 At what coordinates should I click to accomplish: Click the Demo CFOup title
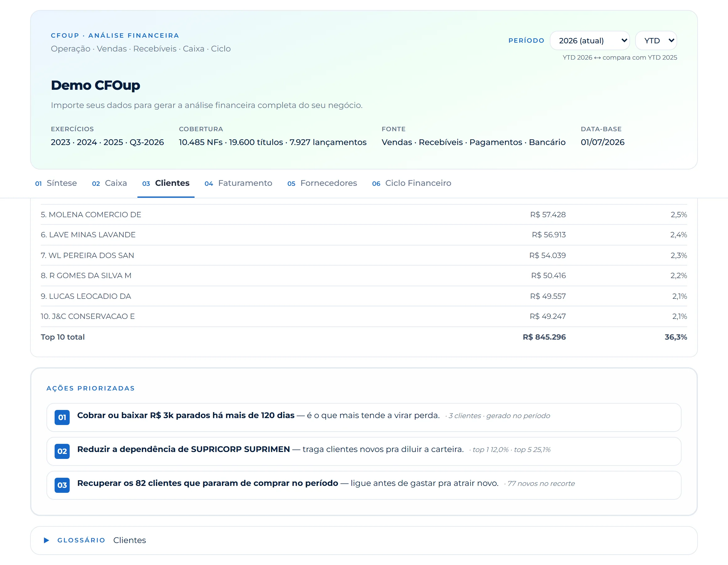pos(95,85)
